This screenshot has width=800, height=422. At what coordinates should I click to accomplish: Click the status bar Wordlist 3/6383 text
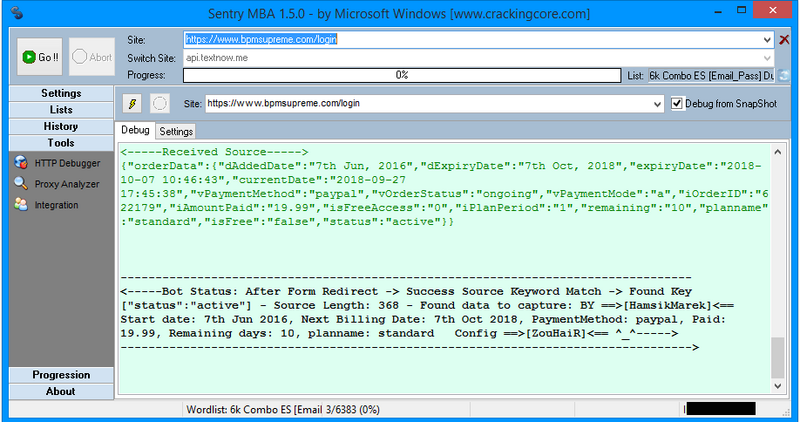pyautogui.click(x=283, y=409)
